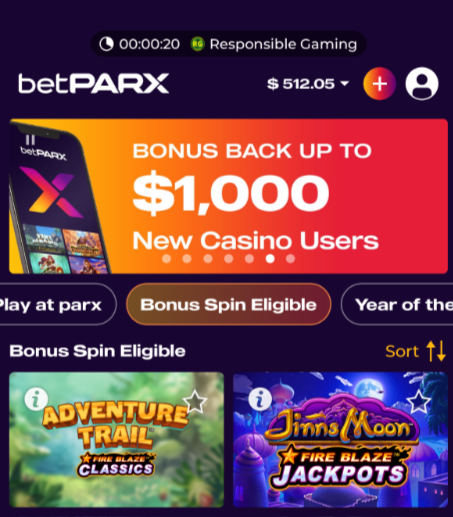Tap the deposit plus icon
This screenshot has width=453, height=517.
tap(379, 84)
